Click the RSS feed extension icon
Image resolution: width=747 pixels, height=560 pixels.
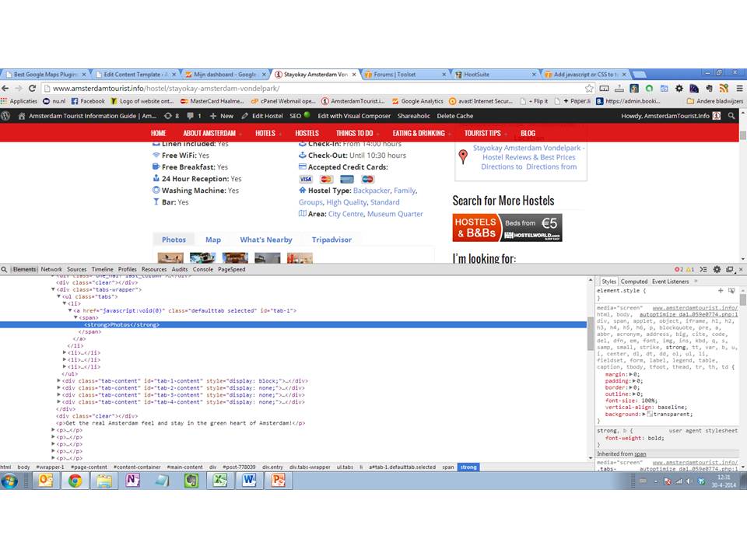click(724, 88)
